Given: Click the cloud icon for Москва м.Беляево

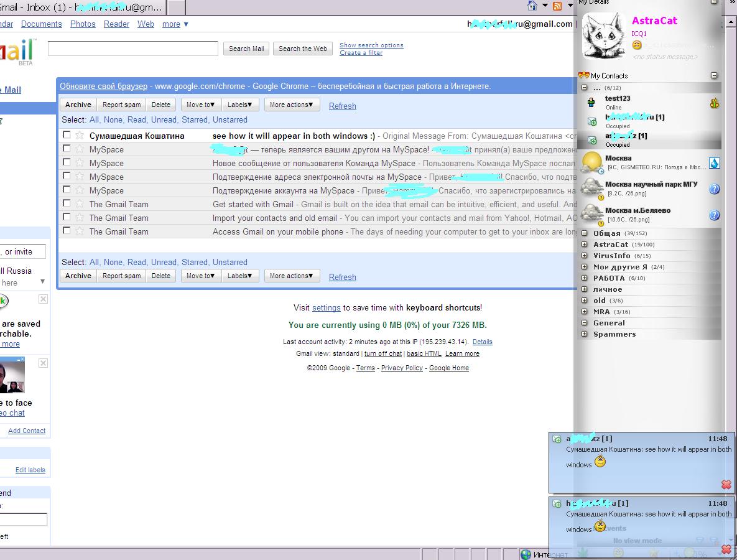Looking at the screenshot, I should pos(591,215).
